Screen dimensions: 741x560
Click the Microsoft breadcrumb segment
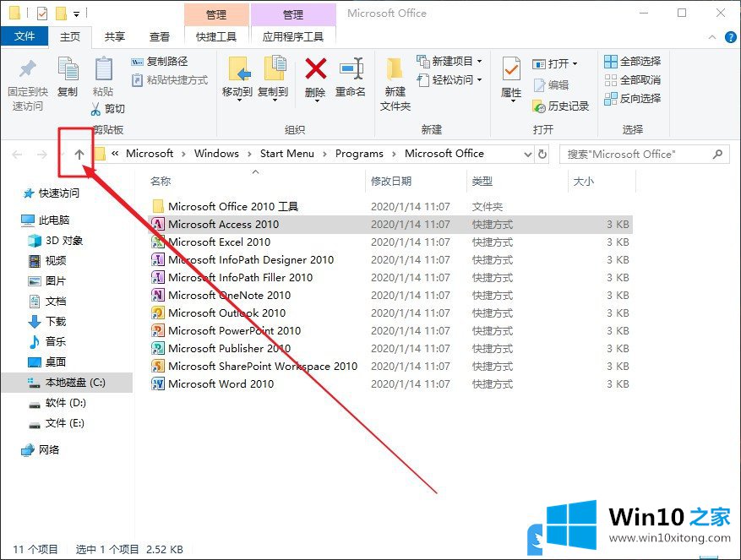(150, 154)
